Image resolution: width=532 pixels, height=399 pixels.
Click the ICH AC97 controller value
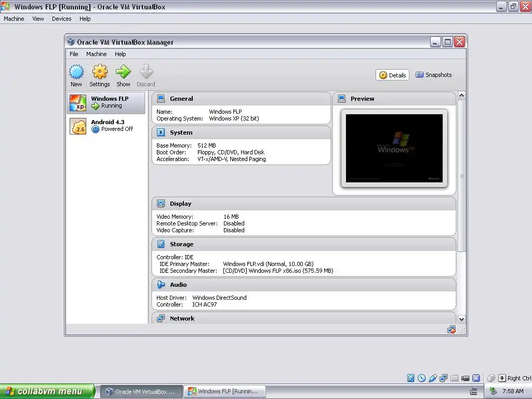205,304
